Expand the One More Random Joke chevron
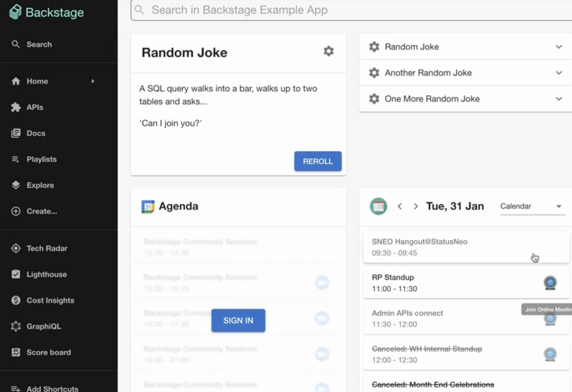The image size is (572, 392). (x=559, y=99)
